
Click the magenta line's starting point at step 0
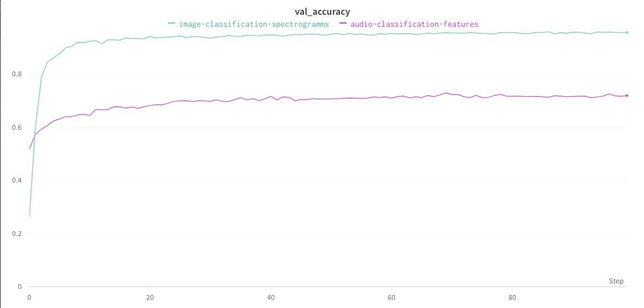[29, 148]
